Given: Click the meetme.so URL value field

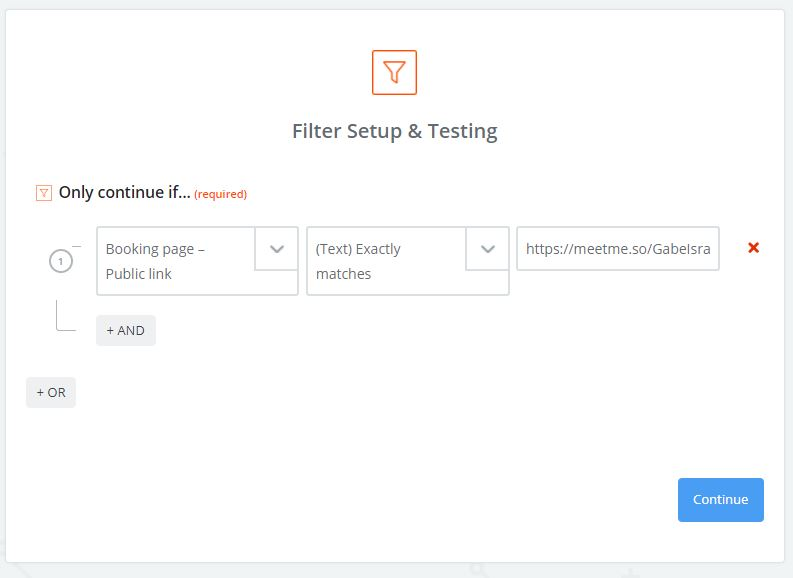Looking at the screenshot, I should 617,249.
